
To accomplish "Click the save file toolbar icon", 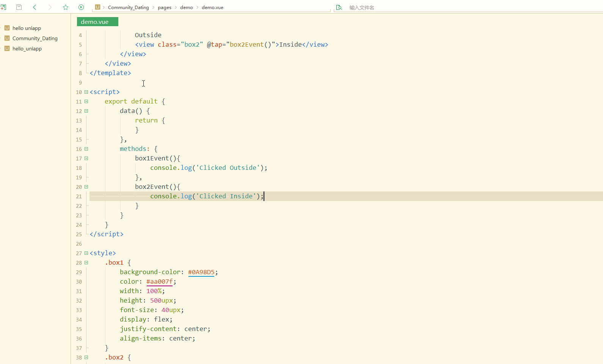I will coord(19,7).
